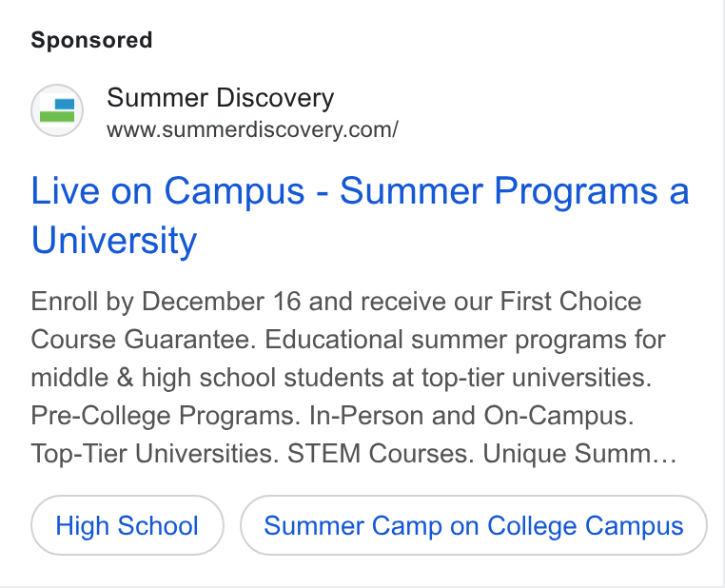Click the In-Person and On-Campus text
This screenshot has height=588, width=725.
[x=472, y=416]
